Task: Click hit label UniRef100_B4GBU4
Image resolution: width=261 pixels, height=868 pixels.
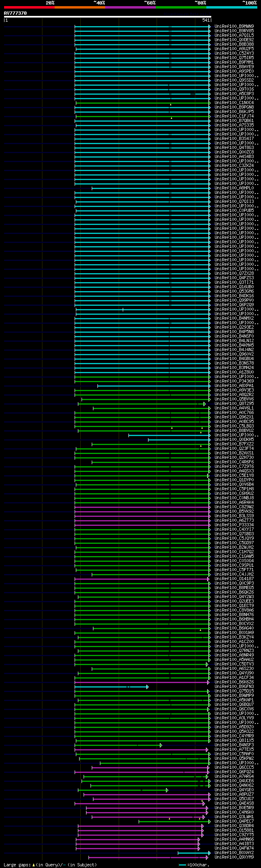Action: pyautogui.click(x=234, y=359)
